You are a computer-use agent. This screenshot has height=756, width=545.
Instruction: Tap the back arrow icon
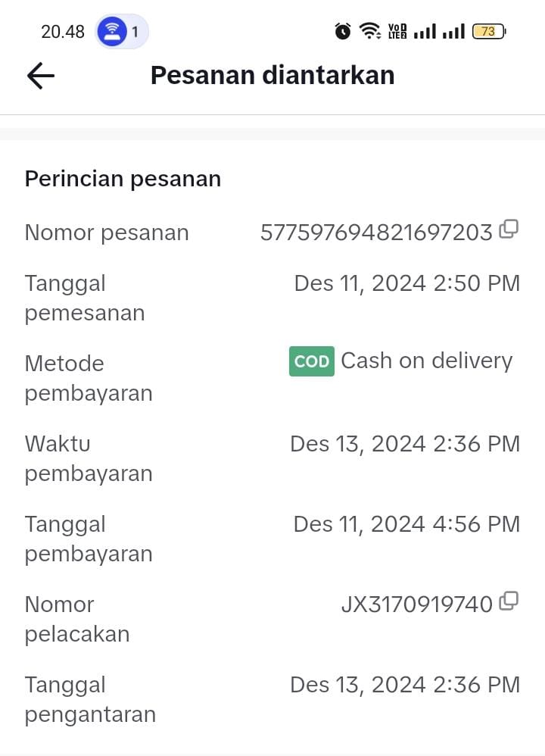pyautogui.click(x=41, y=76)
